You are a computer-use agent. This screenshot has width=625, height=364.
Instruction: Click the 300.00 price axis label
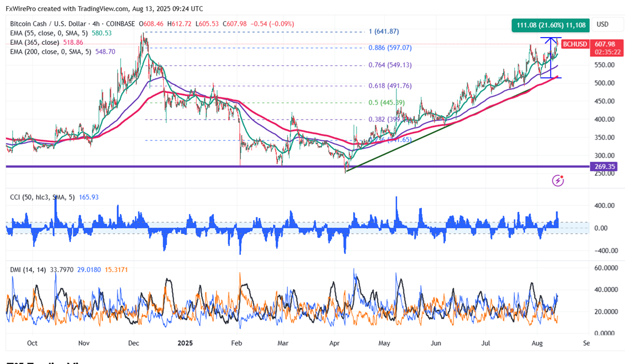(x=605, y=155)
